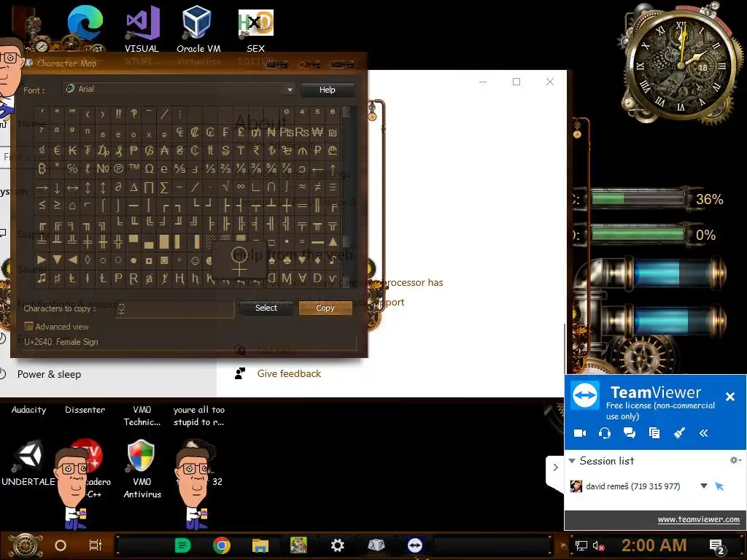Hide the TeamViewer panel with side chevron
747x560 pixels.
pos(555,467)
